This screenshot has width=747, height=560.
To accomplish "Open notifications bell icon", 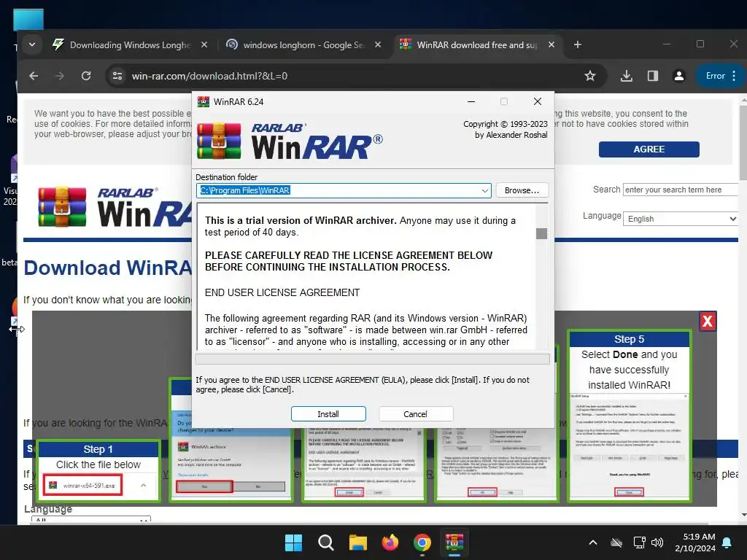I will coord(727,542).
